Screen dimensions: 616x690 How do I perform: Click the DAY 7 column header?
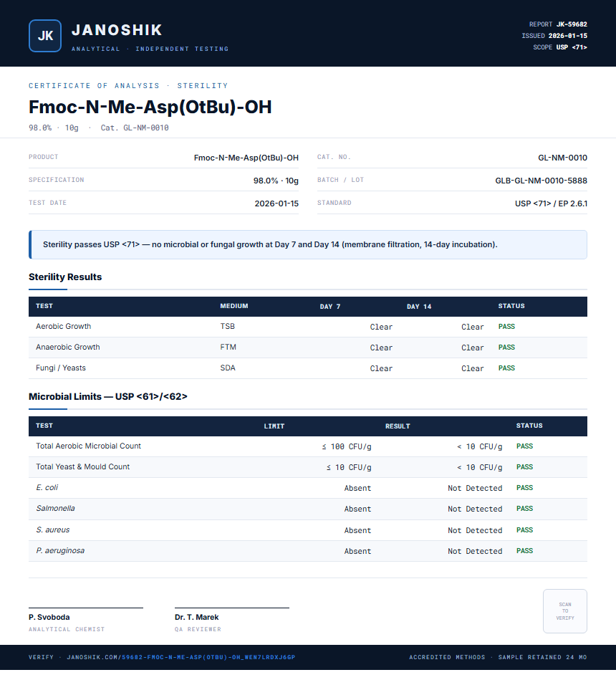[330, 306]
